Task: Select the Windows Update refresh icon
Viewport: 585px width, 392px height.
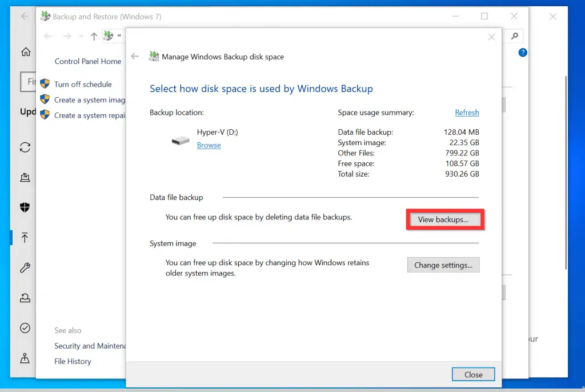Action: point(25,147)
